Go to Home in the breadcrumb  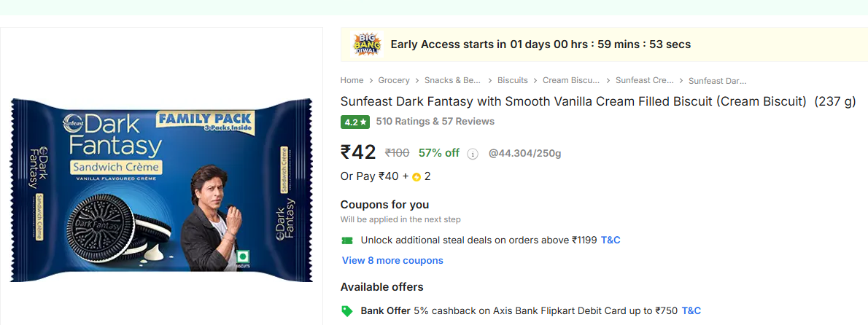click(x=352, y=80)
